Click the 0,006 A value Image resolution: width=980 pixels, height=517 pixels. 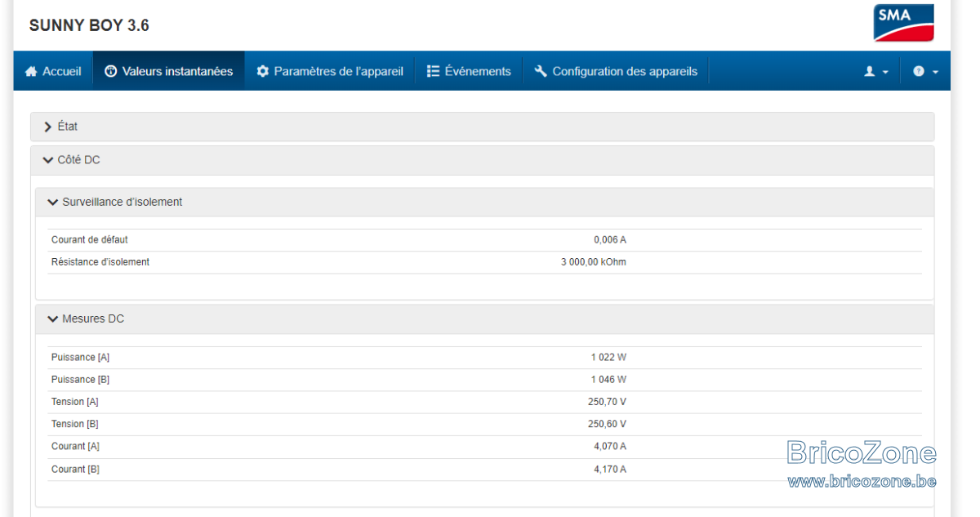[610, 240]
